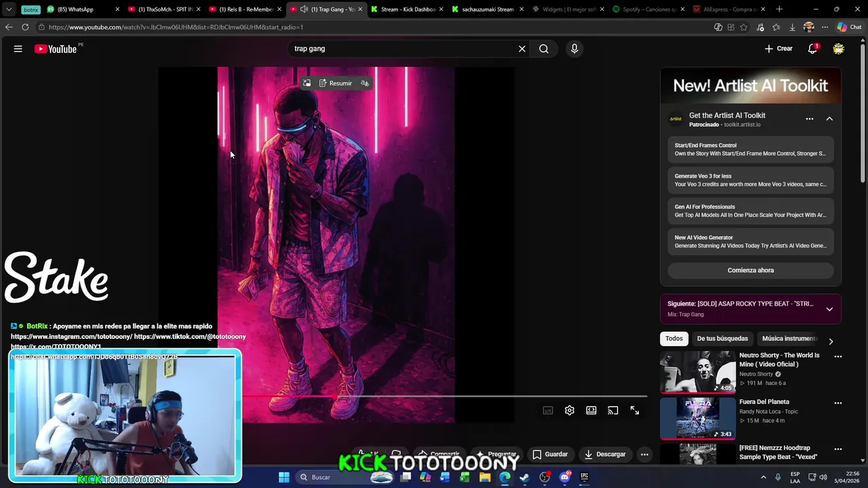The height and width of the screenshot is (488, 868).
Task: Open 'New AI Video Generator' ad link
Action: coord(751,242)
